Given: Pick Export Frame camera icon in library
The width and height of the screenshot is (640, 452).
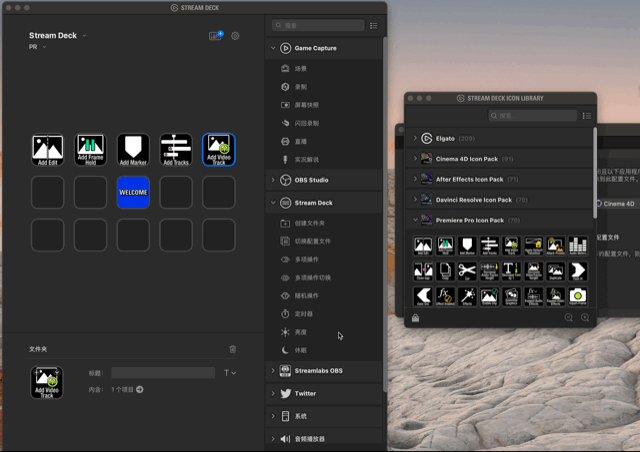Looking at the screenshot, I should [578, 296].
